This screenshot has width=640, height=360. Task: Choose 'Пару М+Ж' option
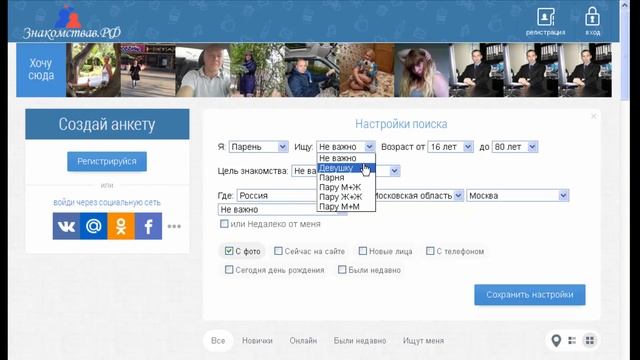pyautogui.click(x=346, y=187)
